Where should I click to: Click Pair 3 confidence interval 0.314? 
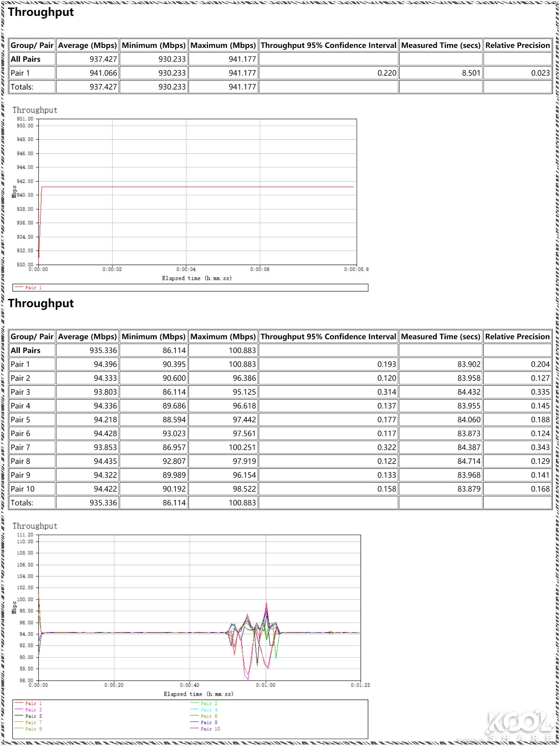[387, 392]
